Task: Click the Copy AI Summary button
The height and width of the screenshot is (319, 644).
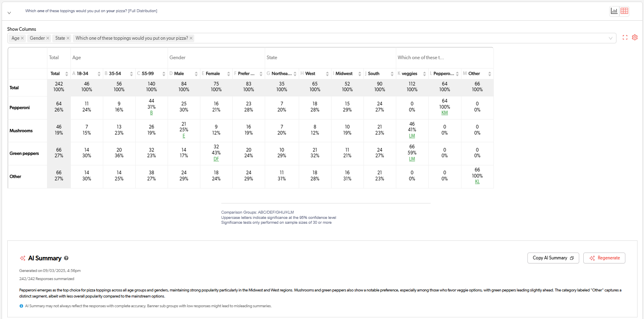Action: [553, 258]
